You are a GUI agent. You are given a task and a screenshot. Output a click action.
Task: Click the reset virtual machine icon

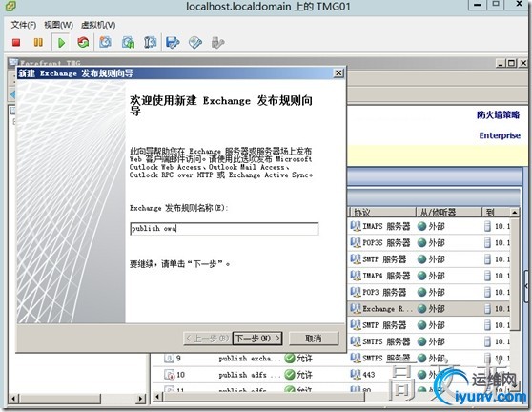point(83,42)
